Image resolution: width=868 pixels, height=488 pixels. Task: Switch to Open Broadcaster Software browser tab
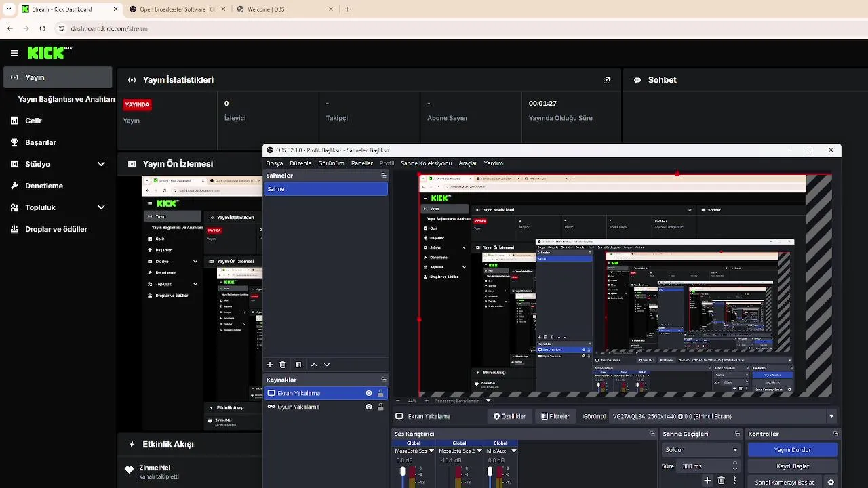pyautogui.click(x=178, y=9)
